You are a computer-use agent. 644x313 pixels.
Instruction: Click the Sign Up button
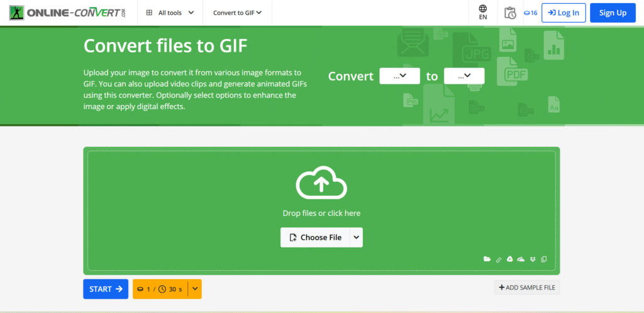[613, 13]
